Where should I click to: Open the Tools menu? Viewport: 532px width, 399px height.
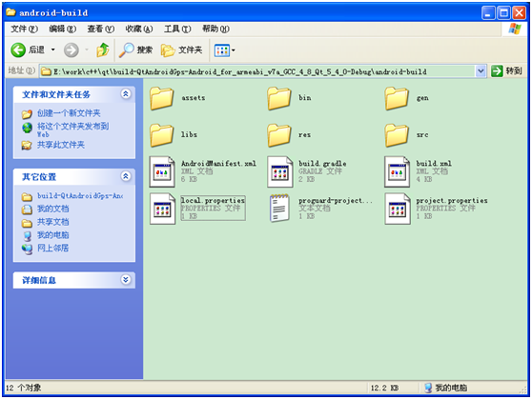(x=177, y=30)
